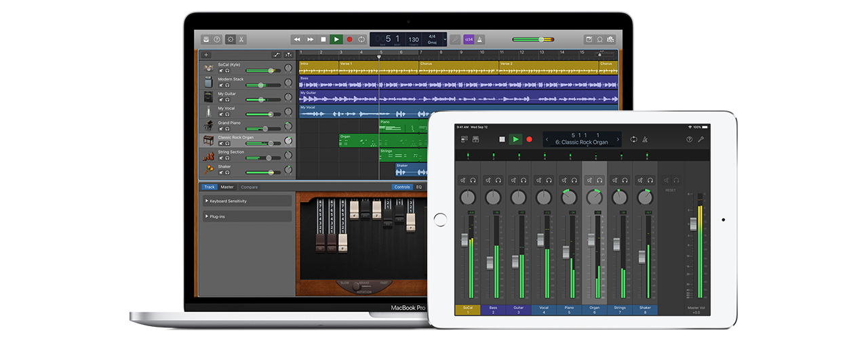Open the Library in GarageBand toolbar

tap(205, 39)
